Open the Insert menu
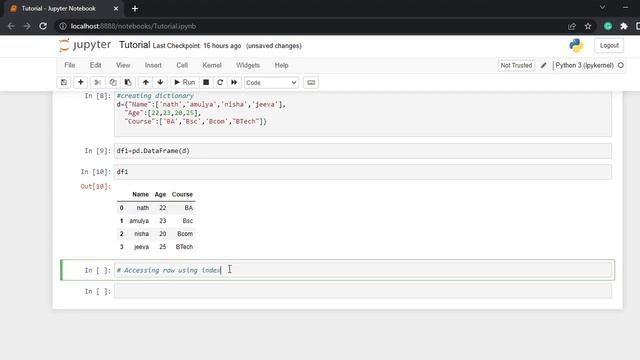 (x=153, y=65)
